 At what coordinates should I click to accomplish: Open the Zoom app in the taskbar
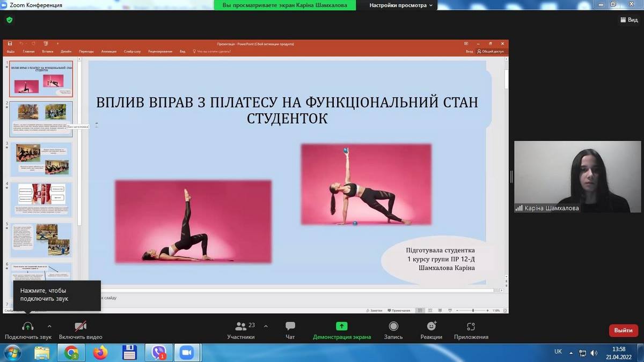click(x=186, y=352)
